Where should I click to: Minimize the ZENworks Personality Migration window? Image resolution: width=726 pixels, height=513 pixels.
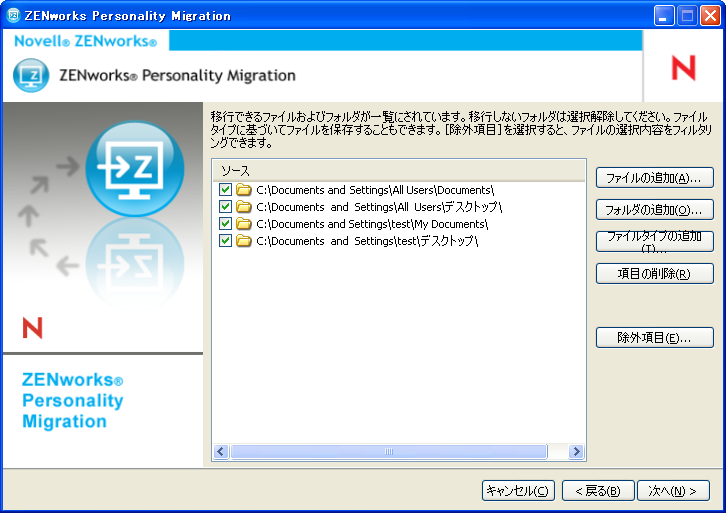click(x=663, y=16)
